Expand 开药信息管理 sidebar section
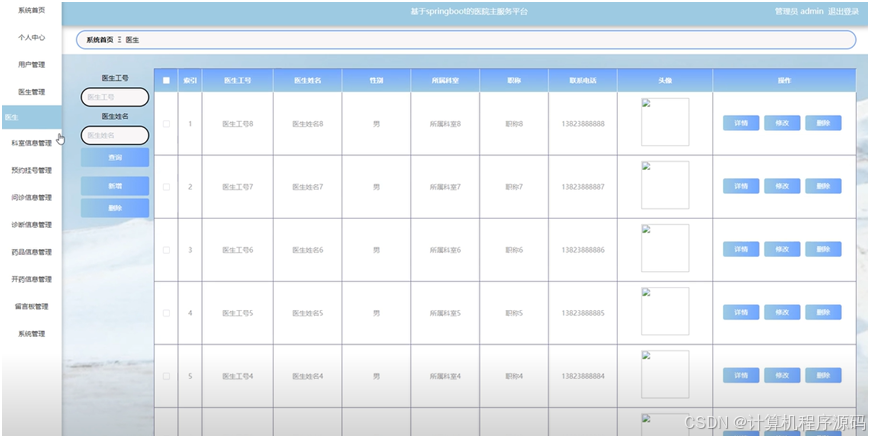This screenshot has width=870, height=438. click(31, 279)
